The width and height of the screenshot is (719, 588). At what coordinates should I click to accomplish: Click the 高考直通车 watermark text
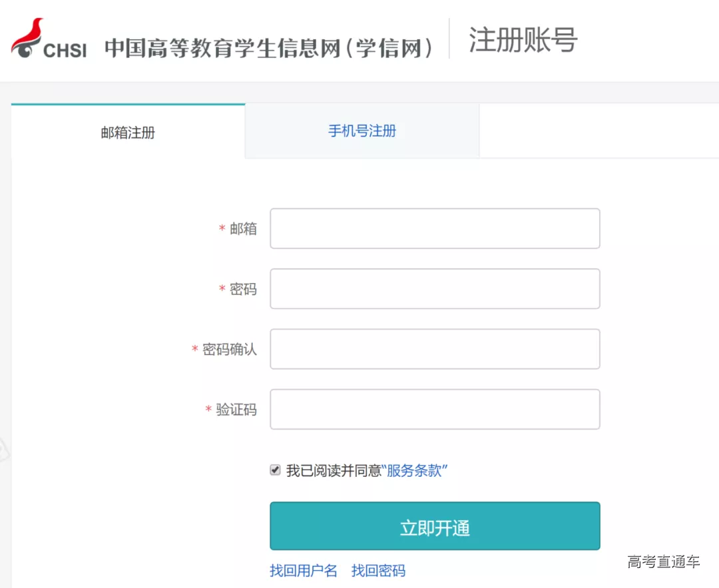663,562
